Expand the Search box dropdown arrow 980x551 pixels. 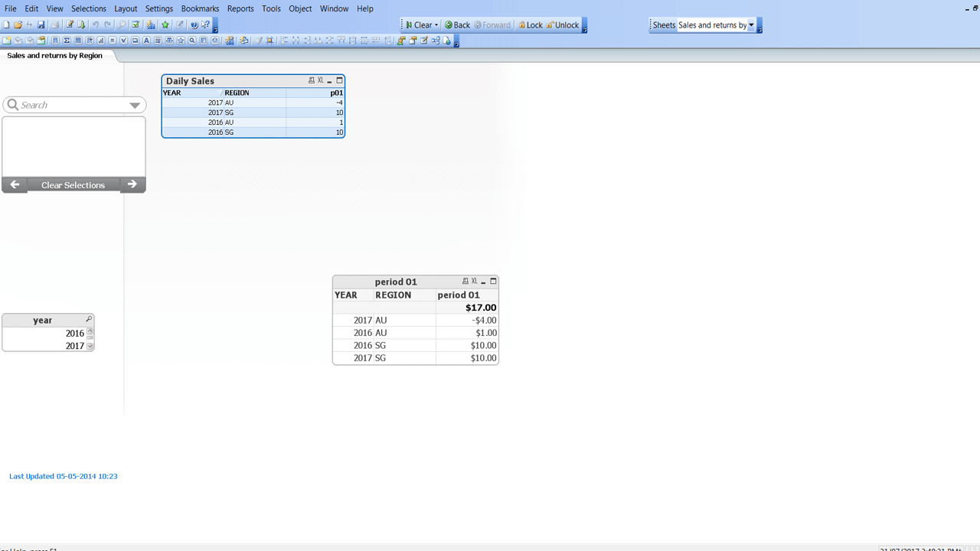135,106
